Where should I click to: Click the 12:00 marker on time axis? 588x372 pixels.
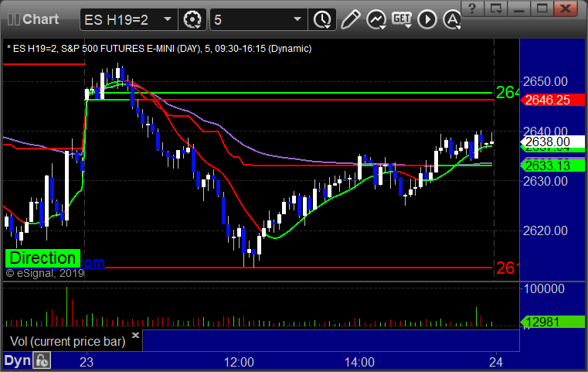point(239,361)
